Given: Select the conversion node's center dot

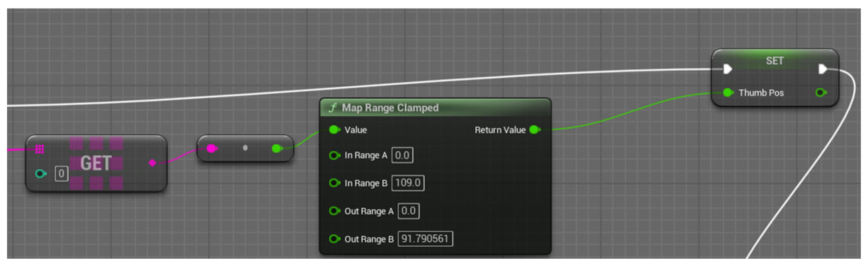Looking at the screenshot, I should [x=245, y=148].
